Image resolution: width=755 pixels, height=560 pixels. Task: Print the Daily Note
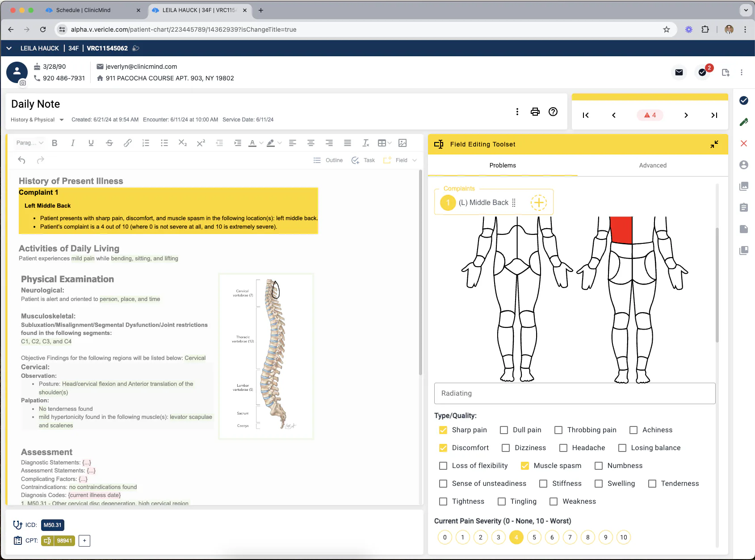[x=535, y=112]
